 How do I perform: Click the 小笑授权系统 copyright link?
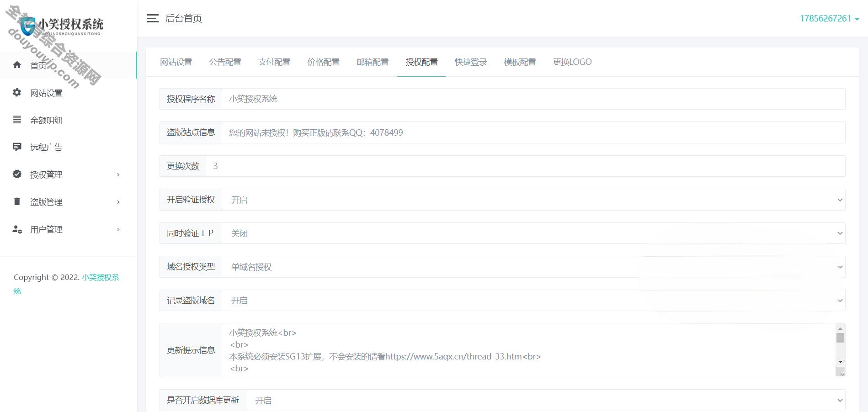[100, 277]
